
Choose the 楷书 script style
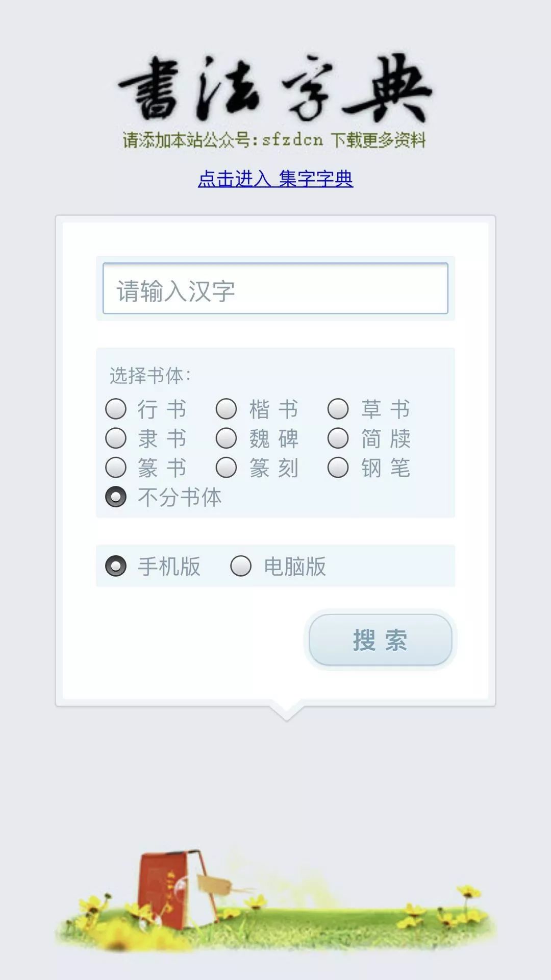pos(227,409)
